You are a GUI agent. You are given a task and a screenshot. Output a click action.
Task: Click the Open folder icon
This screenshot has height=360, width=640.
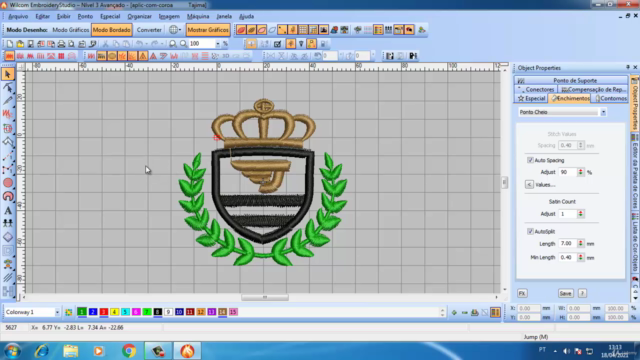[20, 44]
